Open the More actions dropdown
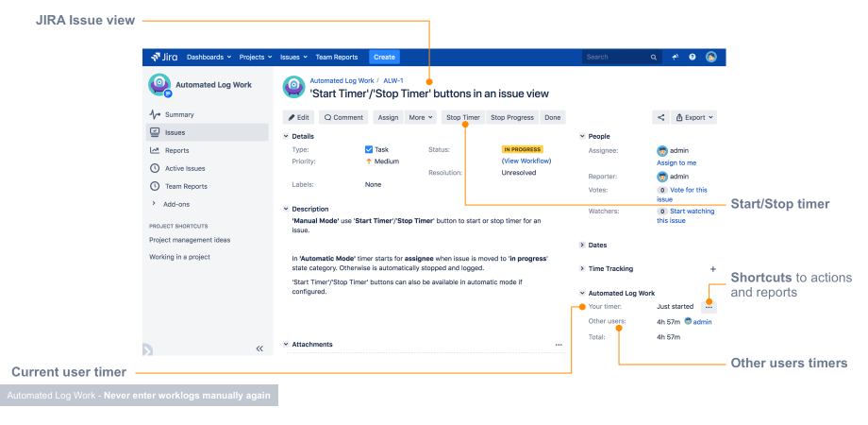Viewport: 868px width, 425px height. (x=421, y=117)
